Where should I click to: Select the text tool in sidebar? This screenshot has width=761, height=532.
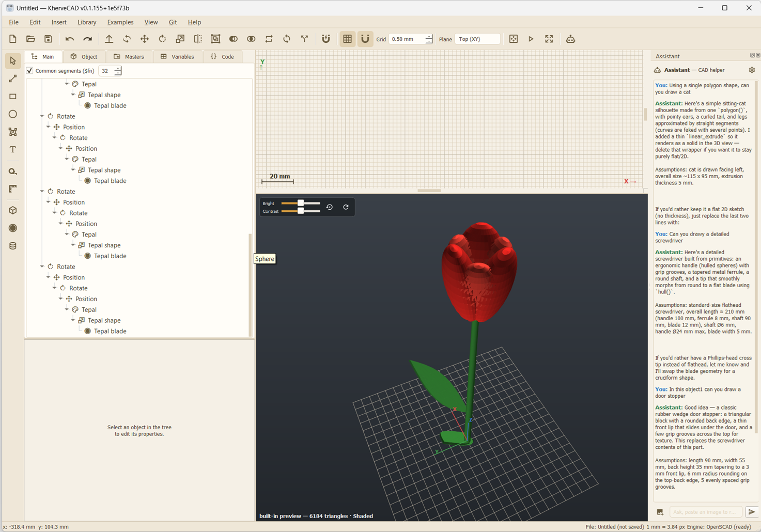click(13, 150)
